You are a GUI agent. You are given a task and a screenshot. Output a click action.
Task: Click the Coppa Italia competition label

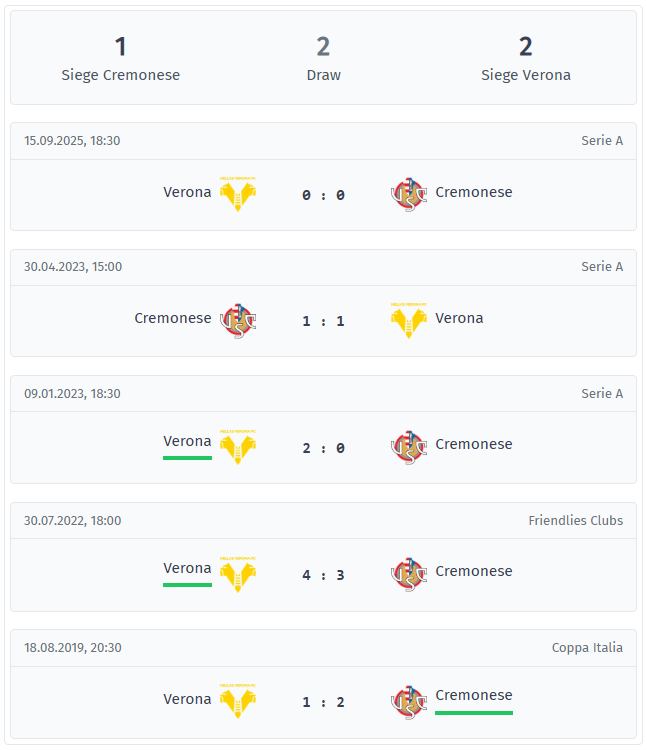point(587,648)
